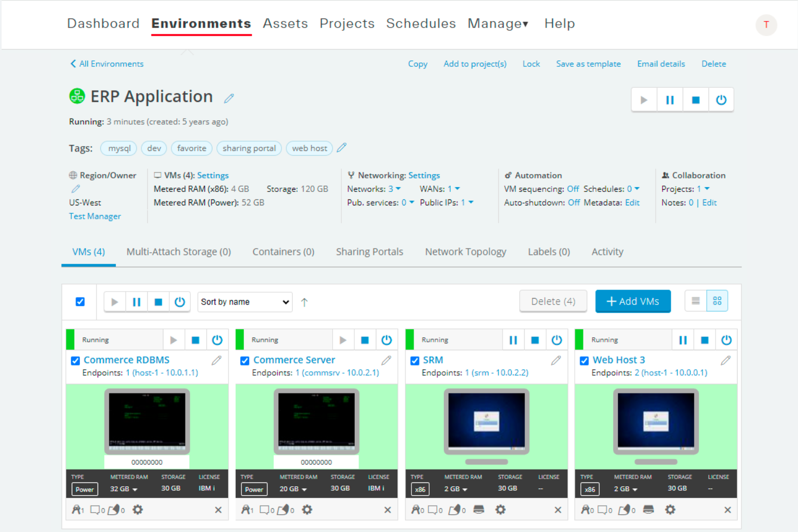Toggle the SRM VM selection checkbox

414,360
